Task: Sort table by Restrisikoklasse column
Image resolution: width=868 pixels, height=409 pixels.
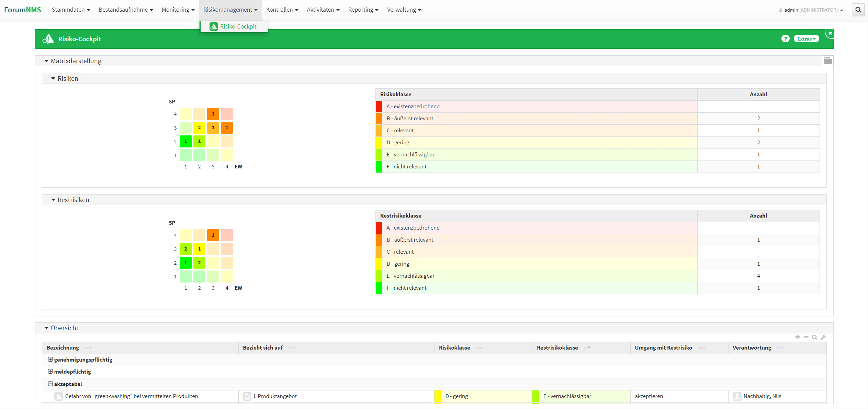Action: pyautogui.click(x=557, y=348)
